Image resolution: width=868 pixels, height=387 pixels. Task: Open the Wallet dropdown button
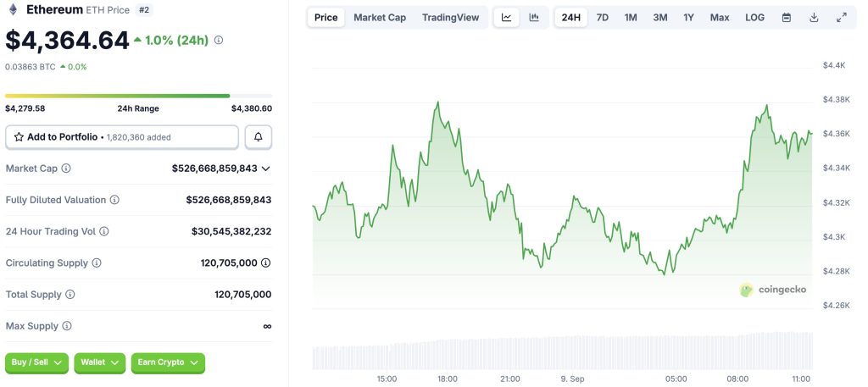99,362
